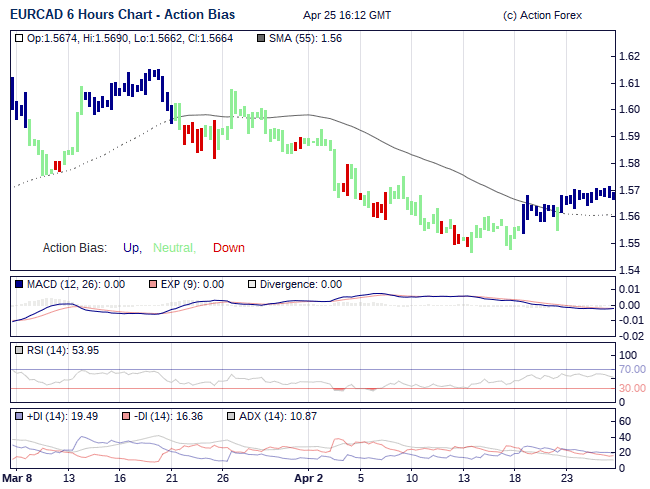This screenshot has height=489, width=650.
Task: Click the MACD axis 0.01 label
Action: [x=629, y=289]
